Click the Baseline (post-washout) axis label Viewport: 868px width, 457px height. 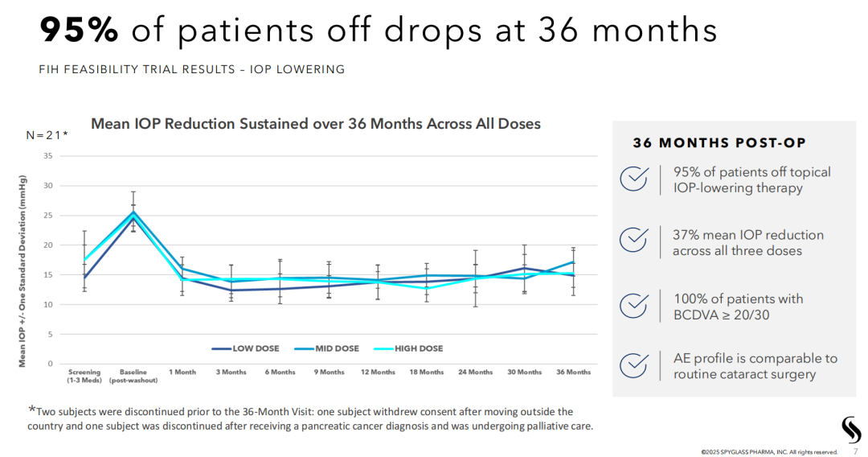click(133, 376)
